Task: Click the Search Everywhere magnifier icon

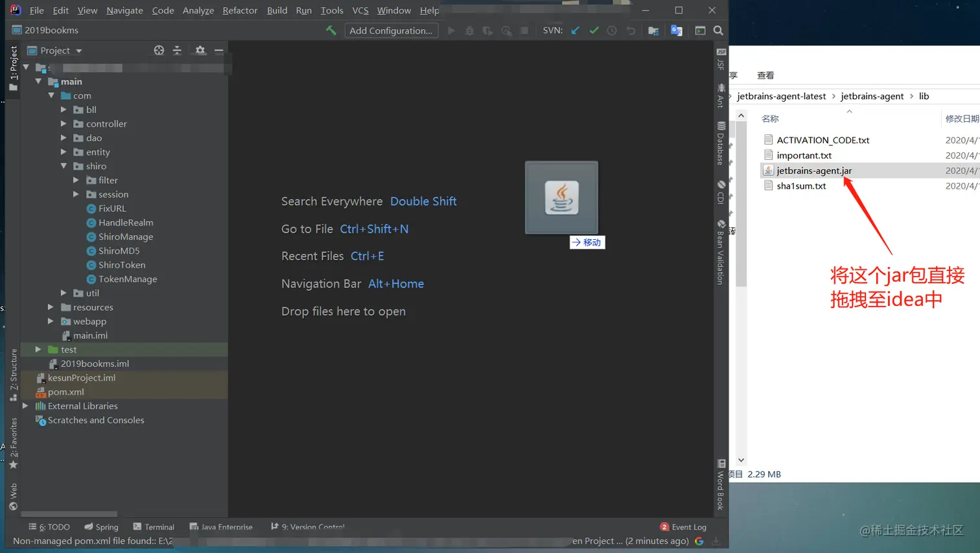Action: (718, 30)
